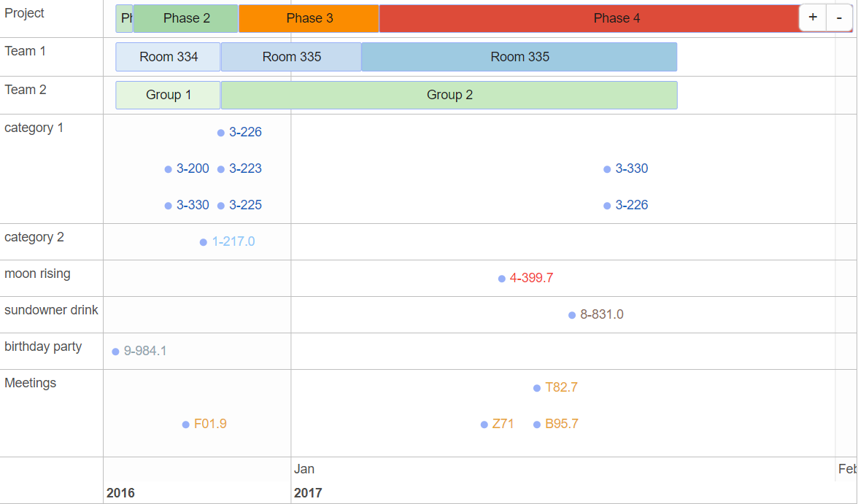Select the 3-223 event in category 1

[x=244, y=168]
